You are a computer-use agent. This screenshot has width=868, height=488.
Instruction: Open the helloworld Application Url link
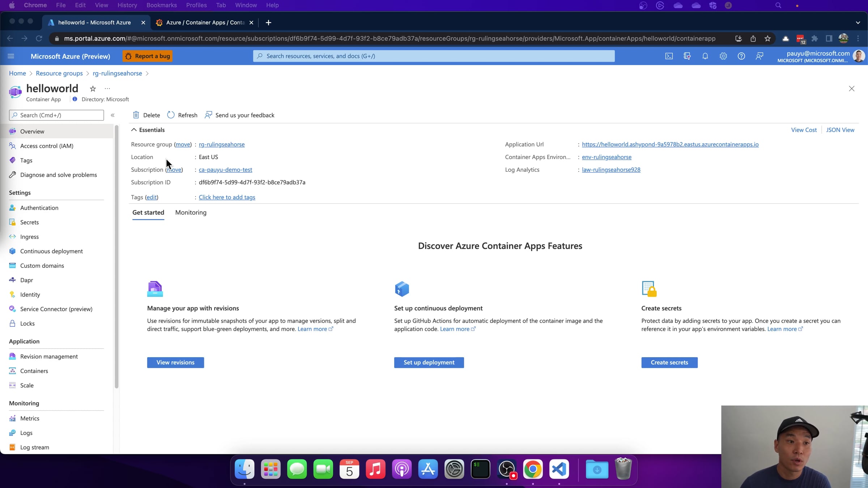pos(670,144)
